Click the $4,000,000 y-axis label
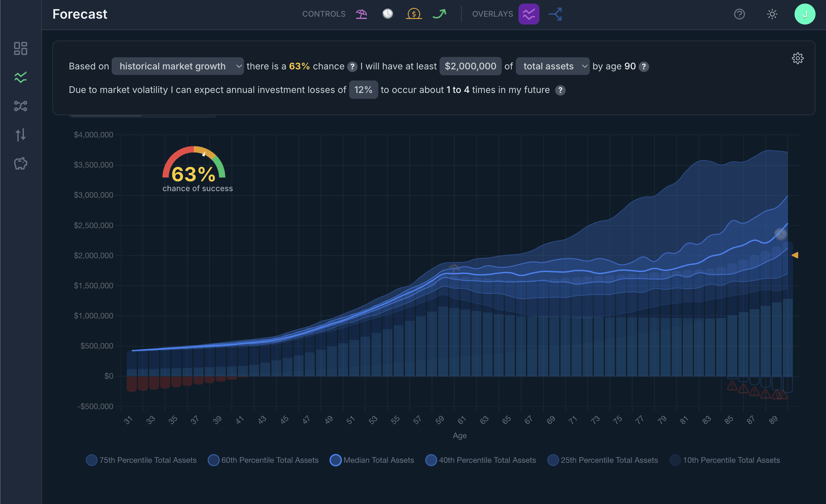 (94, 135)
